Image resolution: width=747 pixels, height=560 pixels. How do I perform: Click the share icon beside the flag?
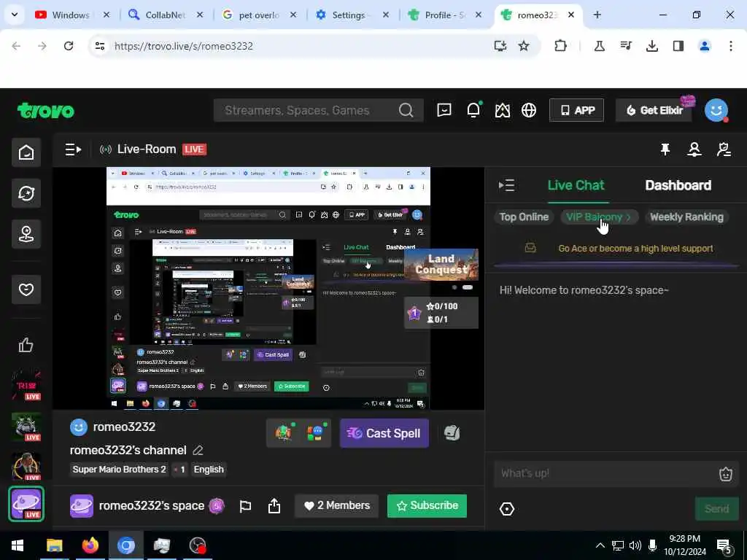pyautogui.click(x=274, y=506)
